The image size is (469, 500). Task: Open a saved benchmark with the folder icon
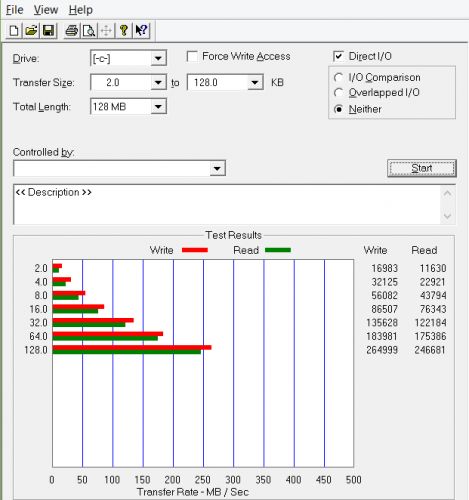click(x=31, y=31)
